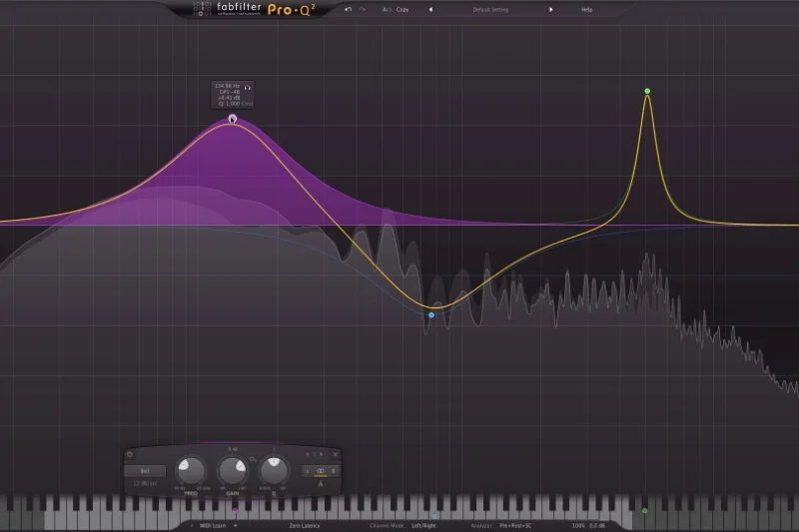Toggle the Gain-Q interaction link icon
The height and width of the screenshot is (532, 799).
click(253, 459)
